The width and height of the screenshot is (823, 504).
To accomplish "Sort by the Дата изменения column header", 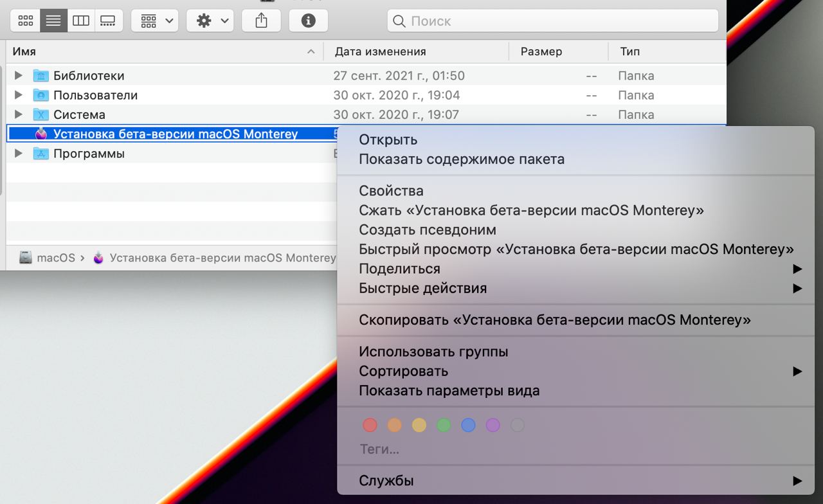I will [x=415, y=51].
